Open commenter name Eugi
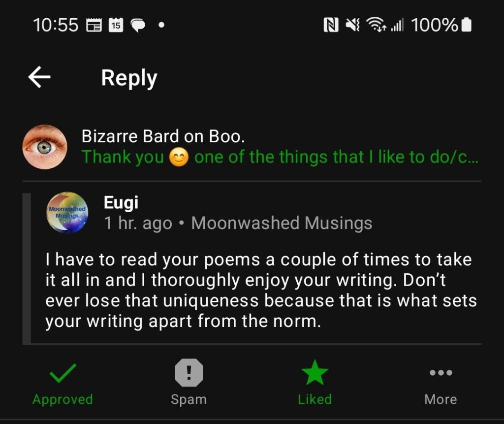Screen dimensions: 504x424 pyautogui.click(x=121, y=202)
